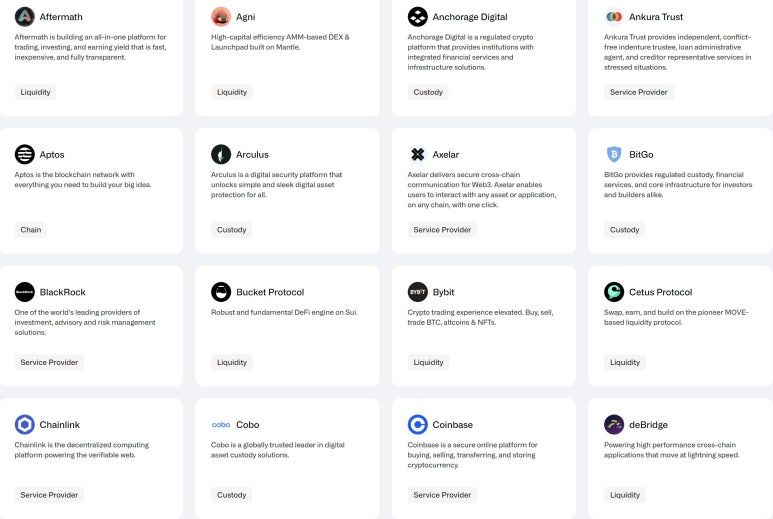
Task: Click the deBridge logo icon
Action: click(x=614, y=424)
